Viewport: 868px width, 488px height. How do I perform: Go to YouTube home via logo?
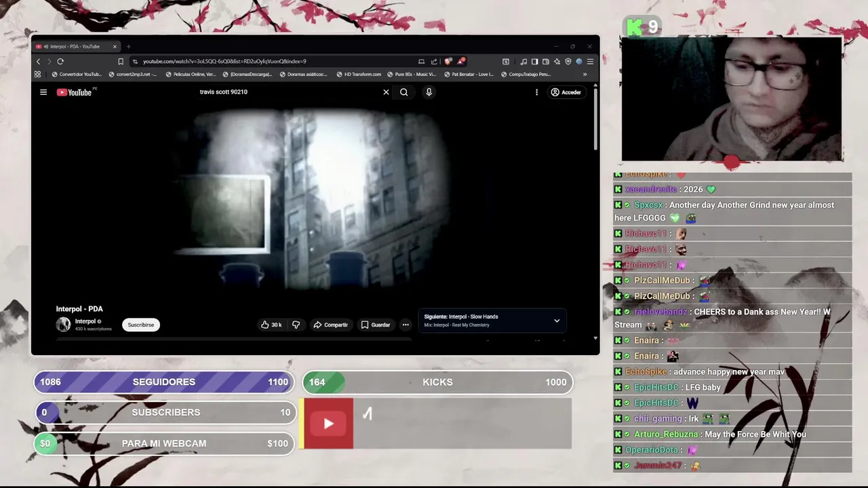pos(75,92)
